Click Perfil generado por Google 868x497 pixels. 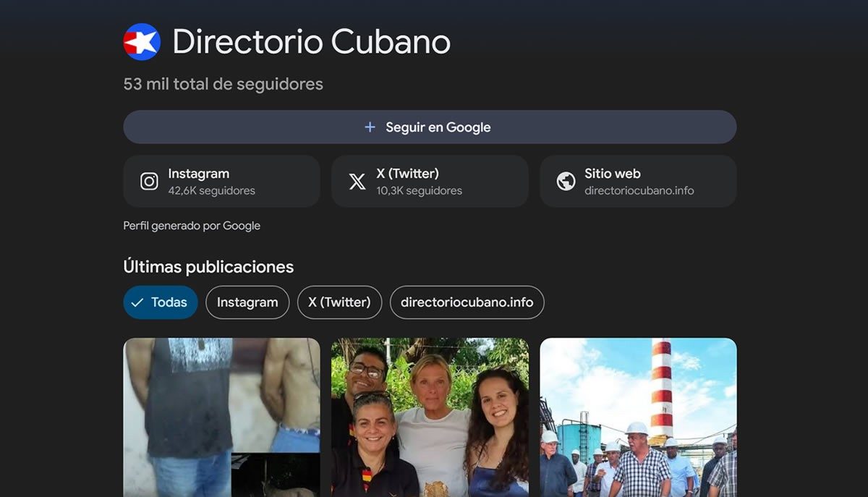(x=191, y=225)
